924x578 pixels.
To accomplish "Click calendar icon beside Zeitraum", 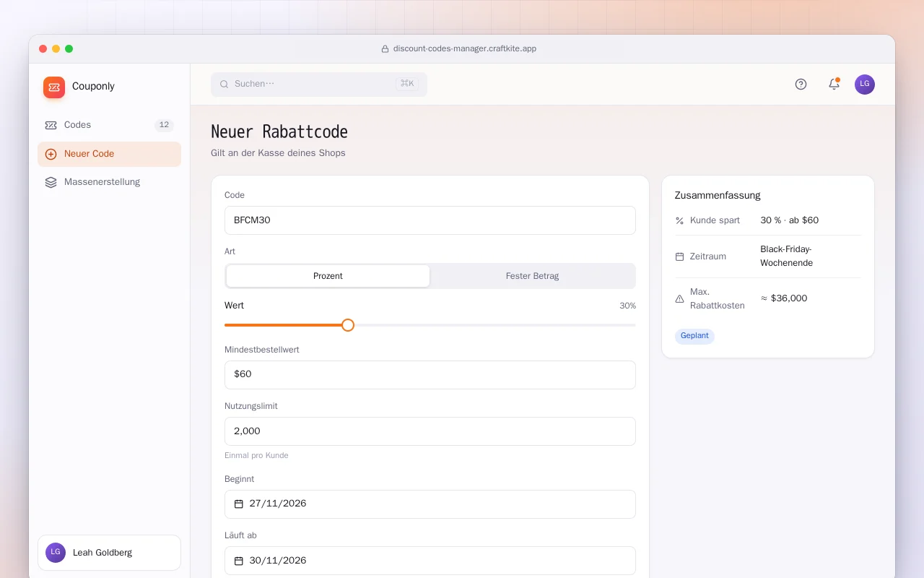I will pos(679,256).
